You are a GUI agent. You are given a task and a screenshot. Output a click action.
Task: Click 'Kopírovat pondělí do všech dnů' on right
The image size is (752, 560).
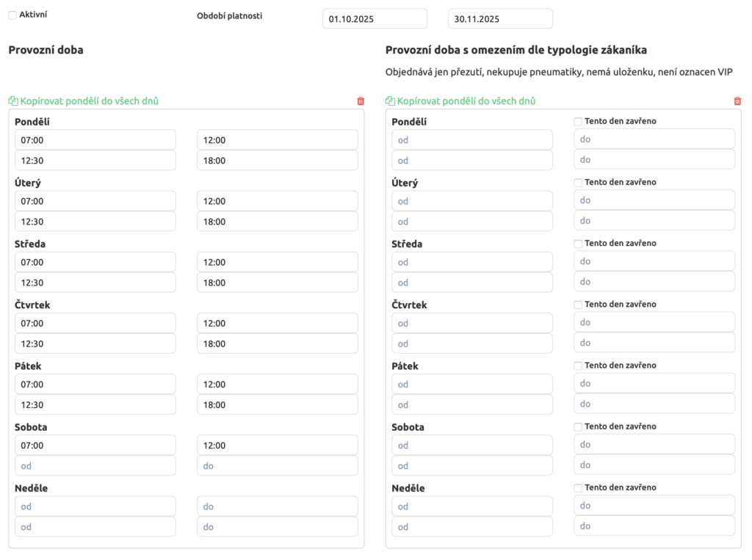tap(466, 101)
